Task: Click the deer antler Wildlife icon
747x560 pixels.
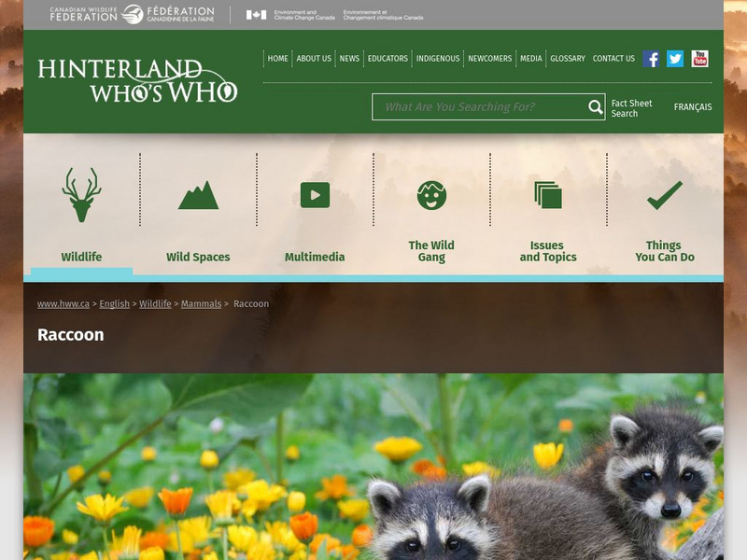Action: (81, 194)
